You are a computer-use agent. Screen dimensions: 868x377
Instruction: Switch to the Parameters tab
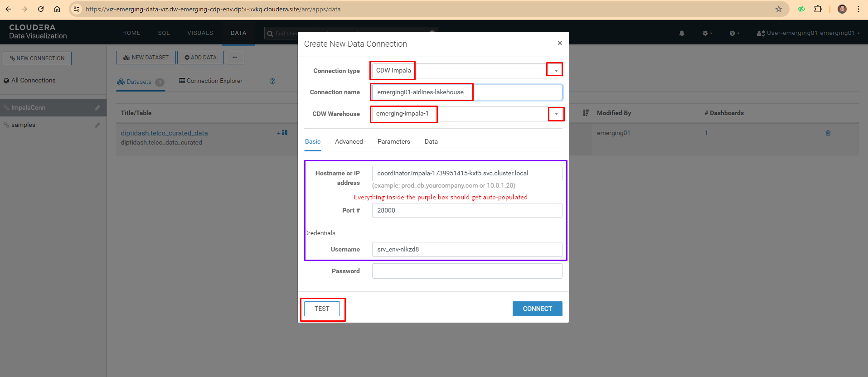[393, 142]
